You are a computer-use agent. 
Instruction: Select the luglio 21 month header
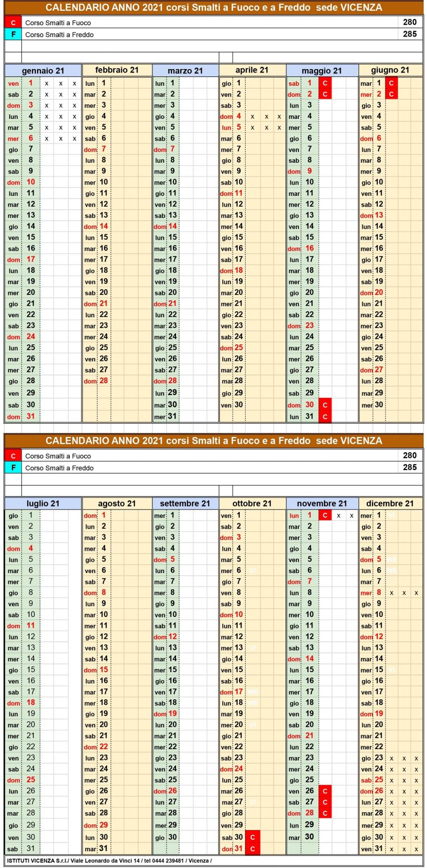pyautogui.click(x=43, y=504)
